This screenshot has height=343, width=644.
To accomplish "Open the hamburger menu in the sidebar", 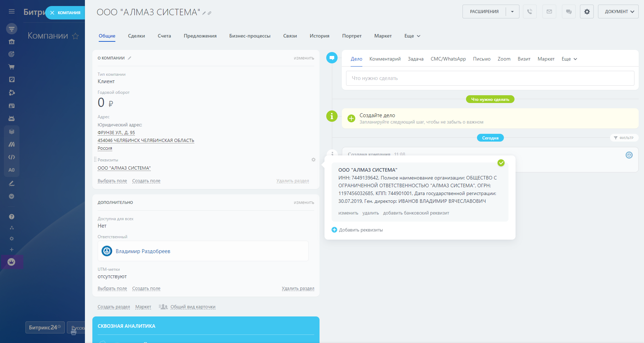I will 12,12.
